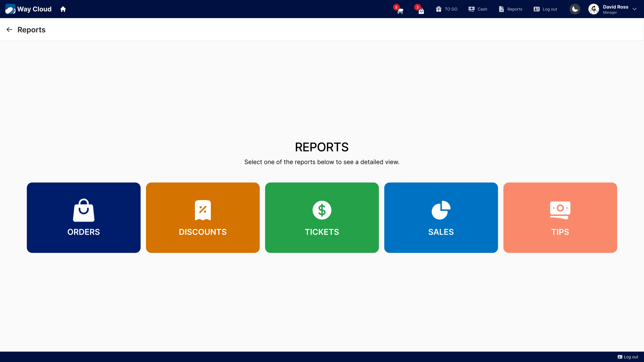Open the SALES report card
This screenshot has height=362, width=644.
(x=441, y=218)
